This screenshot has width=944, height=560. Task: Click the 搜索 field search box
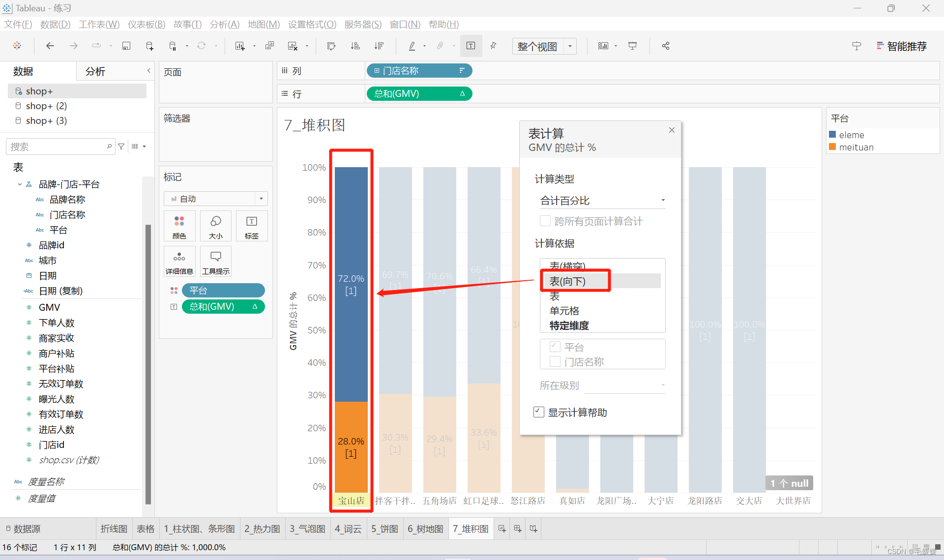(61, 147)
